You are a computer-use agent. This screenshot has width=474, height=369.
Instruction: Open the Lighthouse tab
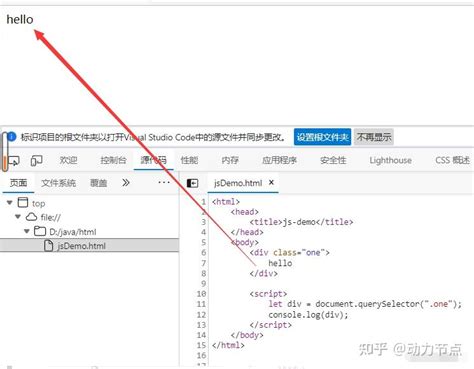[390, 160]
